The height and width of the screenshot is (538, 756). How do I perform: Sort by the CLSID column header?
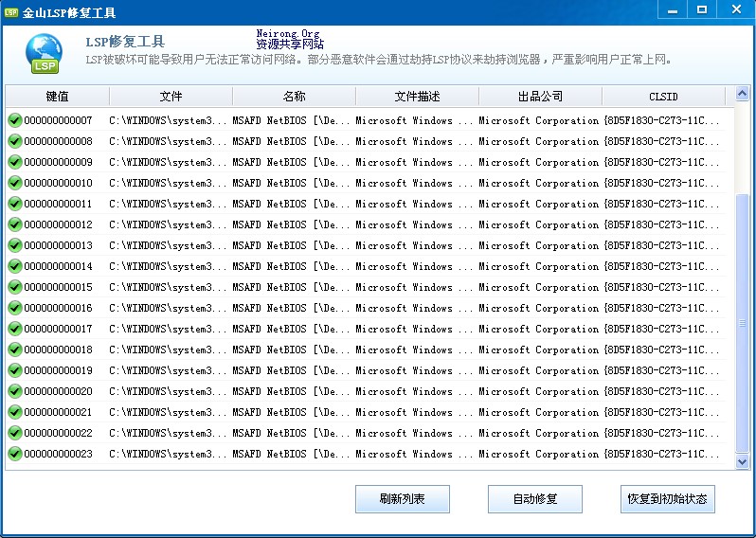click(x=664, y=97)
